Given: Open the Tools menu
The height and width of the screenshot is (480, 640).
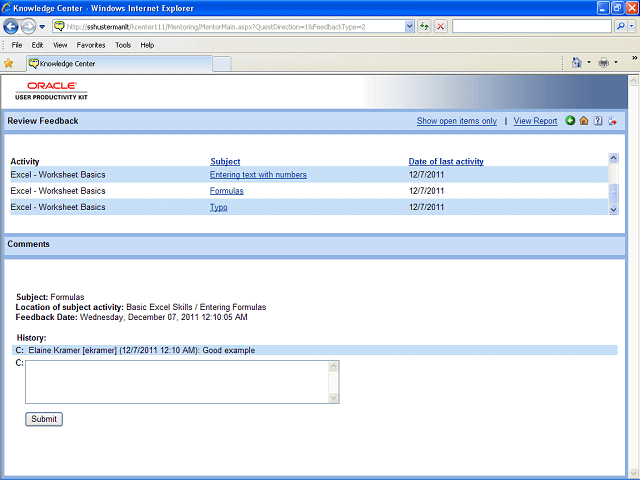Looking at the screenshot, I should [123, 45].
